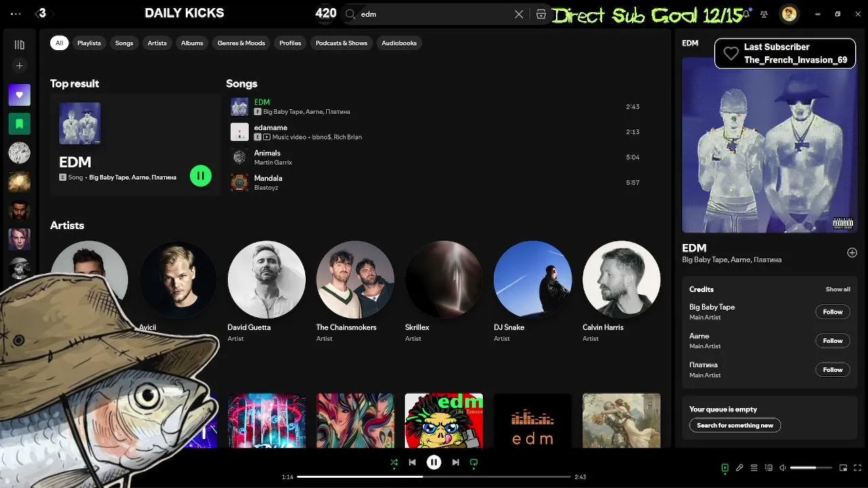
Task: Open red edm cartoon playlist cover
Action: click(444, 420)
